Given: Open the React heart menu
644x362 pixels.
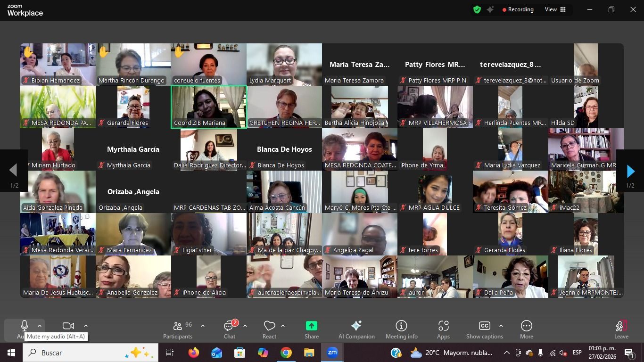Looking at the screenshot, I should click(x=269, y=329).
